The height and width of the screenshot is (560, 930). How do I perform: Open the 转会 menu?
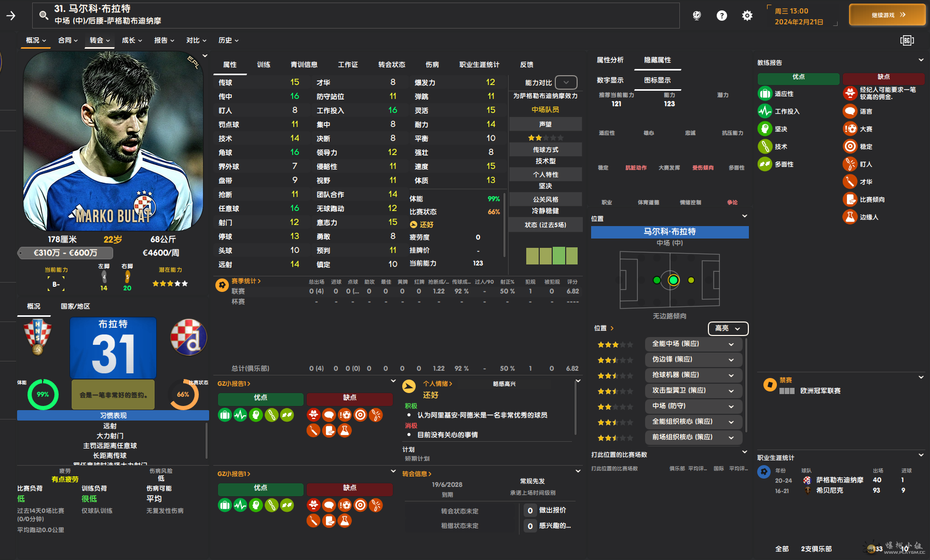[99, 40]
